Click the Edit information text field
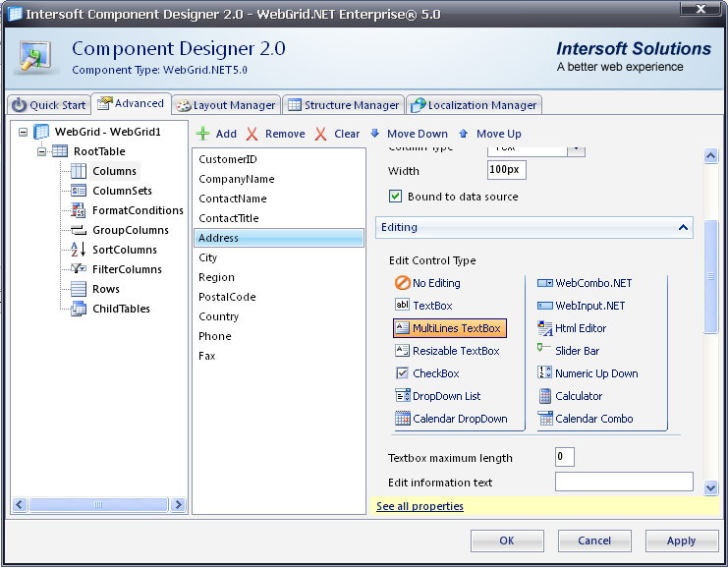 pos(624,482)
